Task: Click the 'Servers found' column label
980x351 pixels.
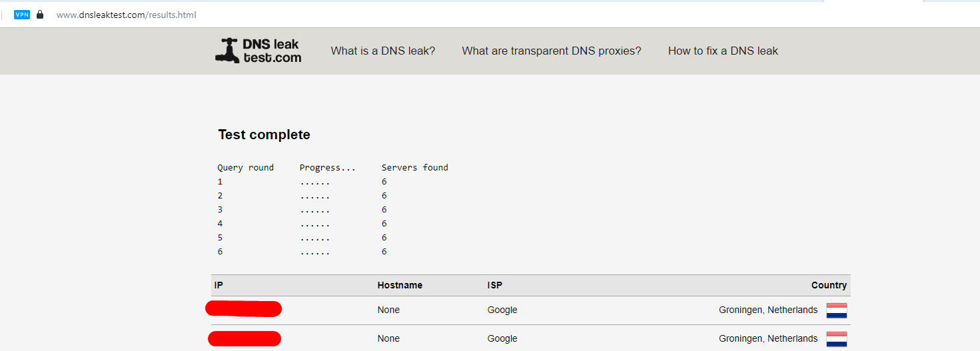Action: (415, 168)
